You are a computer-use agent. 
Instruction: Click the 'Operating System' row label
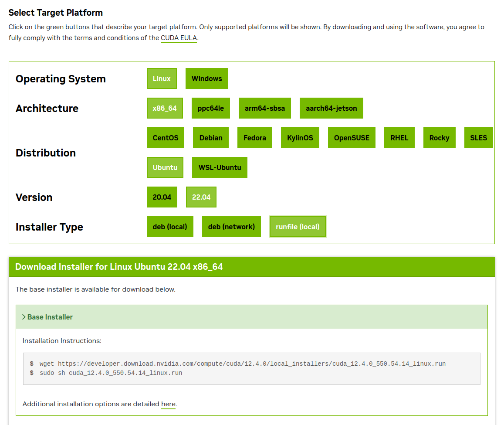point(61,79)
